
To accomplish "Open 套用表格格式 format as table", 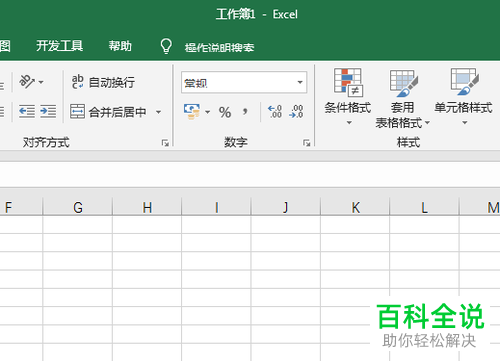I will [403, 99].
